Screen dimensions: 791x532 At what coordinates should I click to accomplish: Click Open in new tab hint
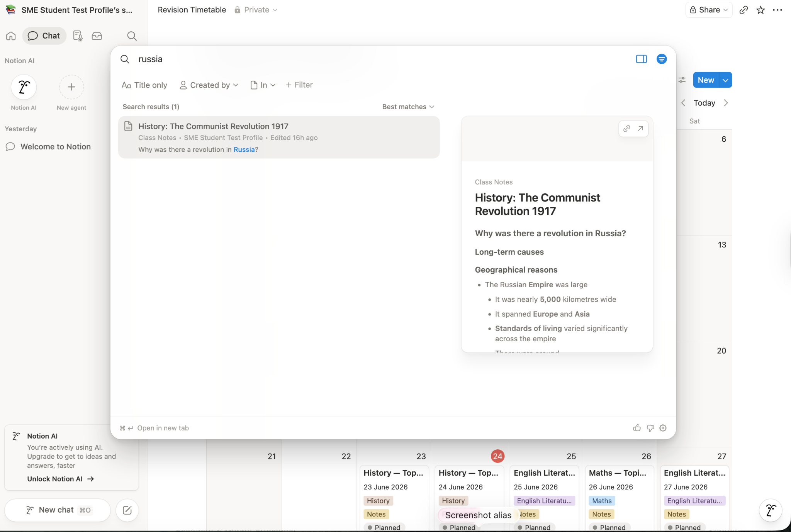point(154,428)
